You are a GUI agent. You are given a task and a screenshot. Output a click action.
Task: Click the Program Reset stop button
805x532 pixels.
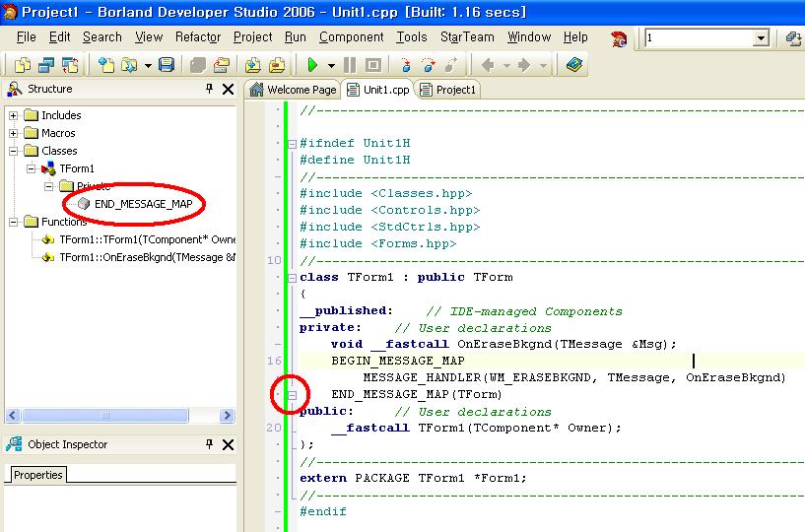(372, 65)
